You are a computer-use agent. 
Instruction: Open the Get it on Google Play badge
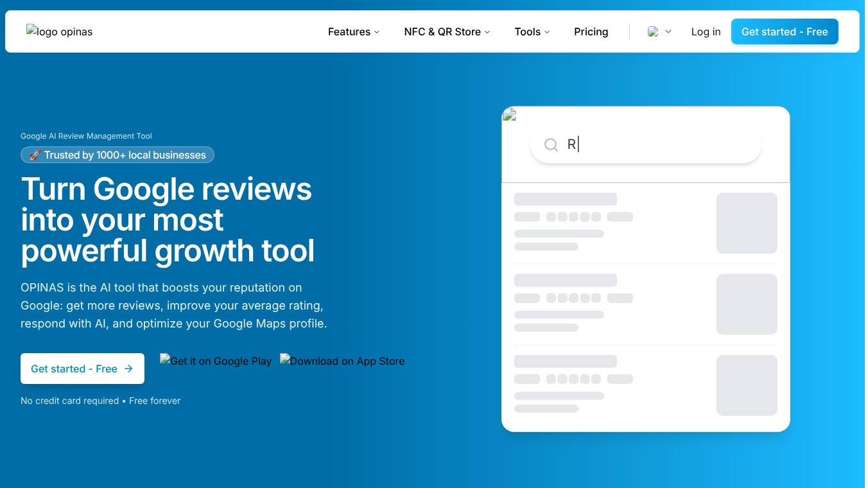point(216,361)
